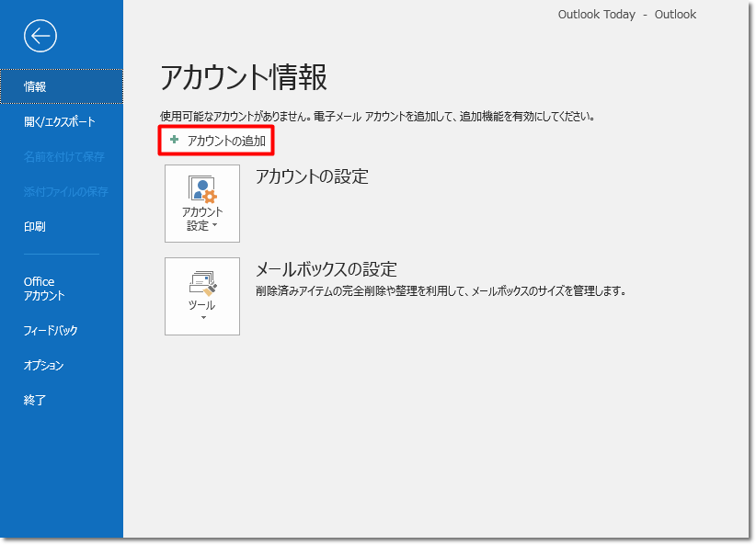This screenshot has width=756, height=545.
Task: Select the 情報 menu item
Action: coord(62,86)
